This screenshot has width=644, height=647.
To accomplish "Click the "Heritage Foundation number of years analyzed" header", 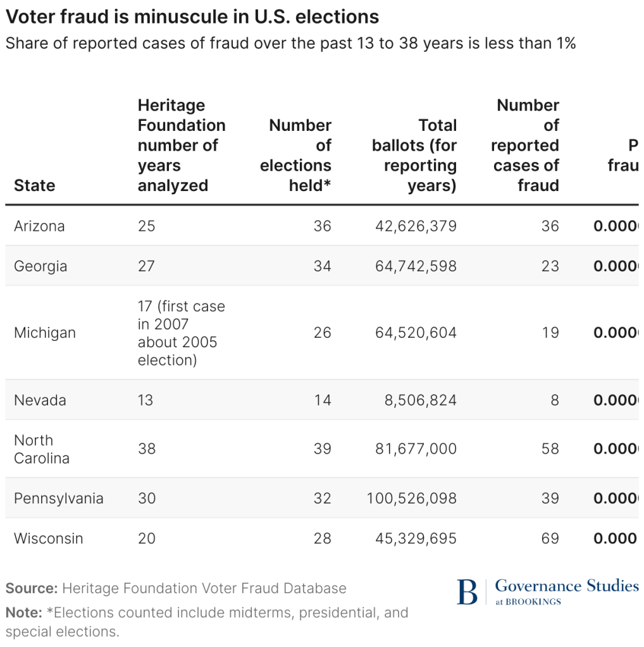I will click(x=181, y=145).
